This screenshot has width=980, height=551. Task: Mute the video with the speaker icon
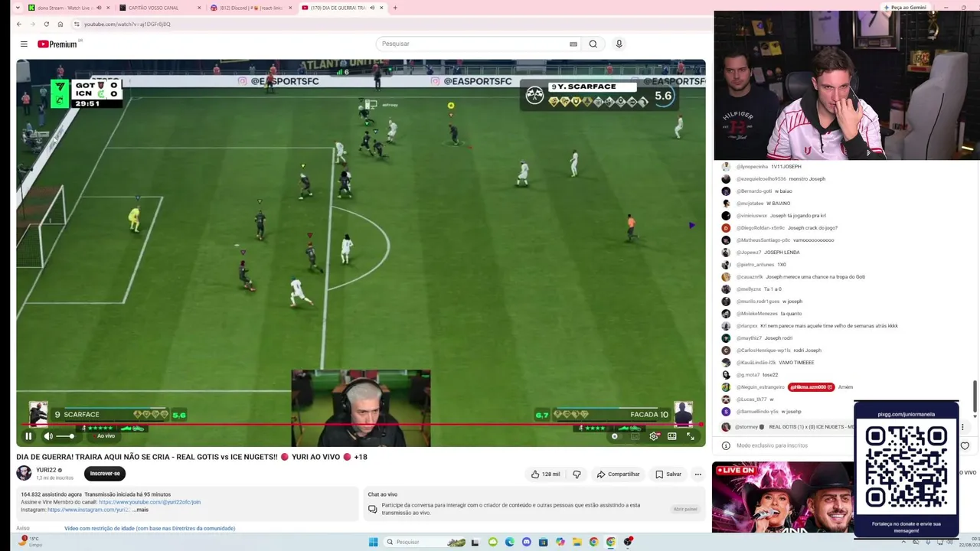pos(48,436)
